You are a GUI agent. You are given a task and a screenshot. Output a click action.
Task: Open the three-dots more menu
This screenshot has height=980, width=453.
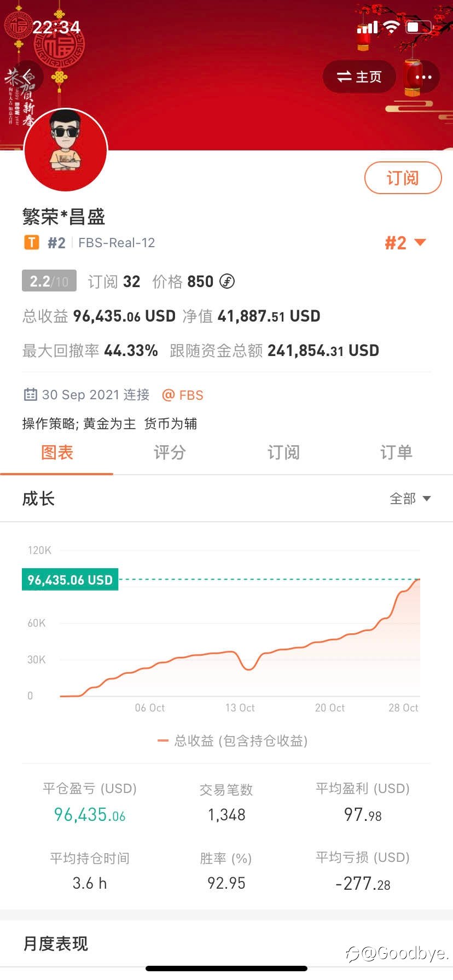pos(423,77)
